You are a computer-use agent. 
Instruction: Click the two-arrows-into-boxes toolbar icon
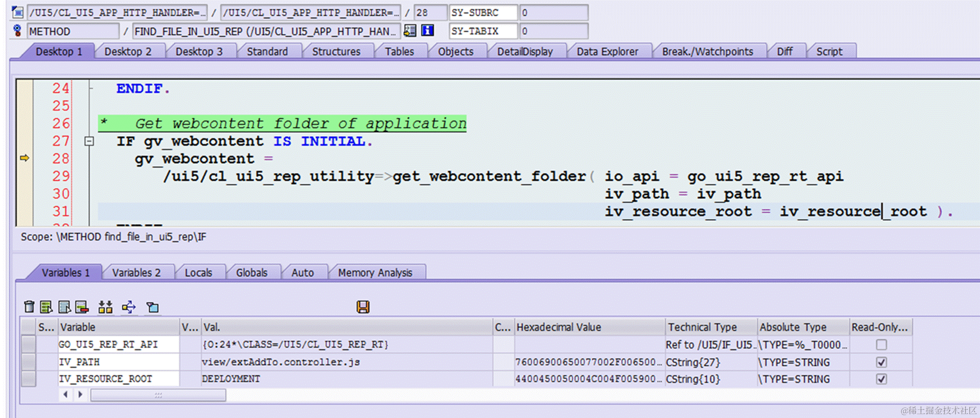tap(105, 307)
